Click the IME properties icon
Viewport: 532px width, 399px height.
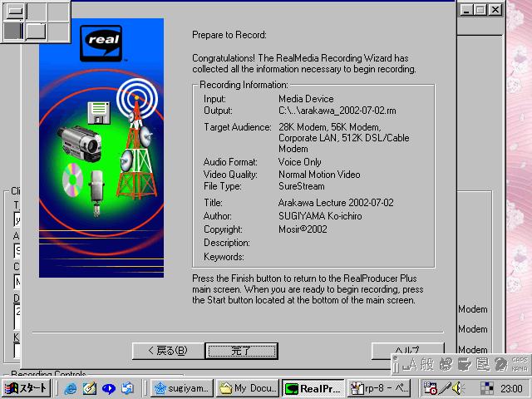point(482,365)
